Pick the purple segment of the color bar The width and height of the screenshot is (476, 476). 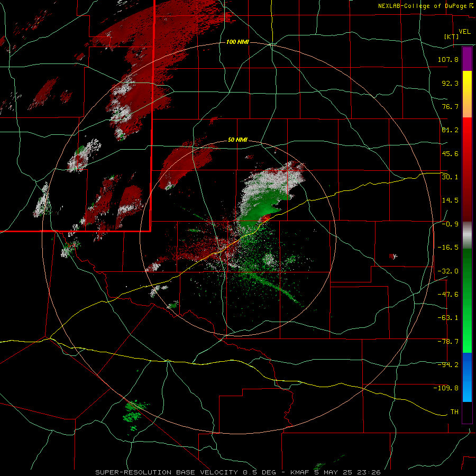pos(467,59)
